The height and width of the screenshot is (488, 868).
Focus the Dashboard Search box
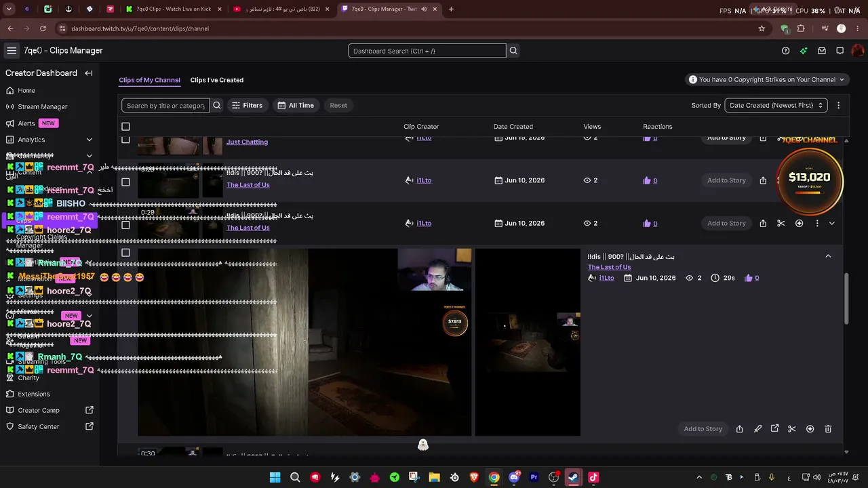(427, 51)
